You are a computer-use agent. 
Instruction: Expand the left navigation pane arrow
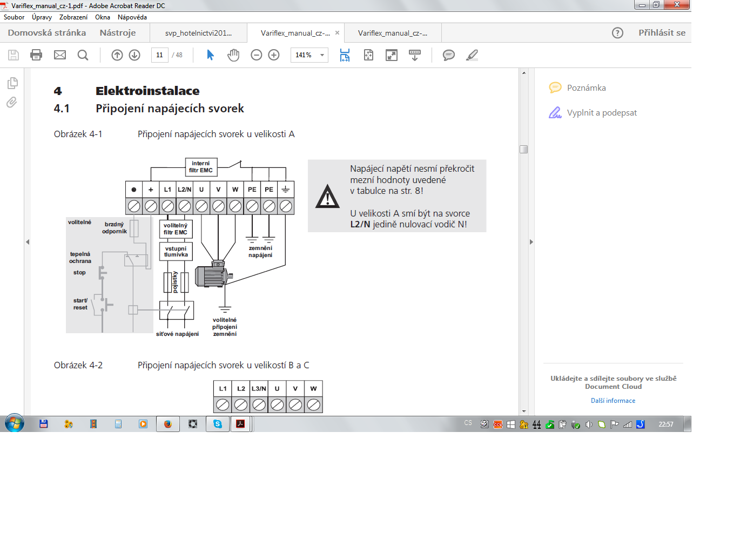point(28,242)
